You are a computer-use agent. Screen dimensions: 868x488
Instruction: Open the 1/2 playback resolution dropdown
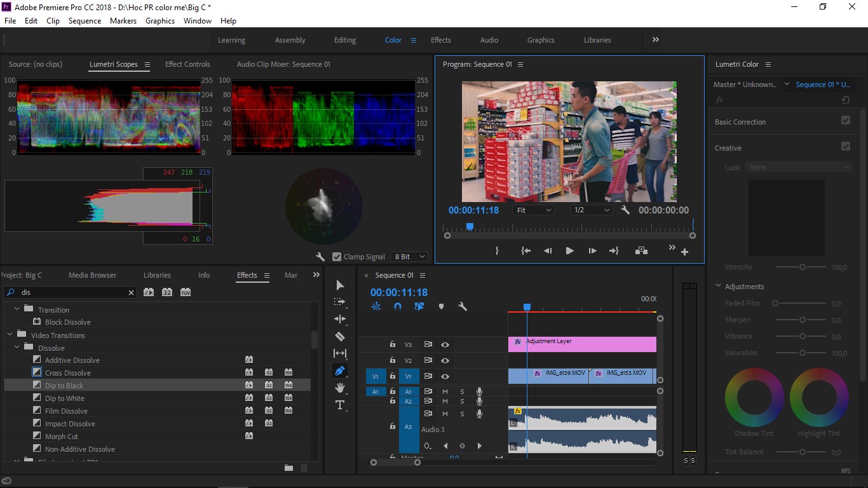[592, 210]
